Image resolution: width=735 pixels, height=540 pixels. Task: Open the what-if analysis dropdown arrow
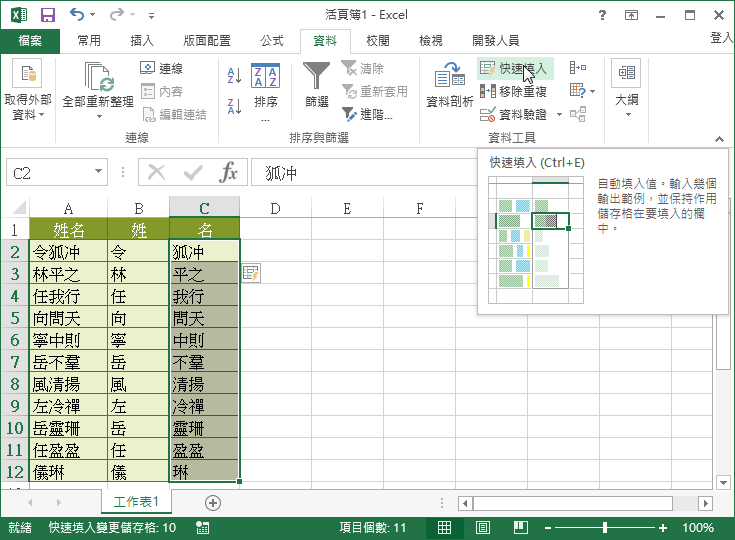[x=593, y=91]
